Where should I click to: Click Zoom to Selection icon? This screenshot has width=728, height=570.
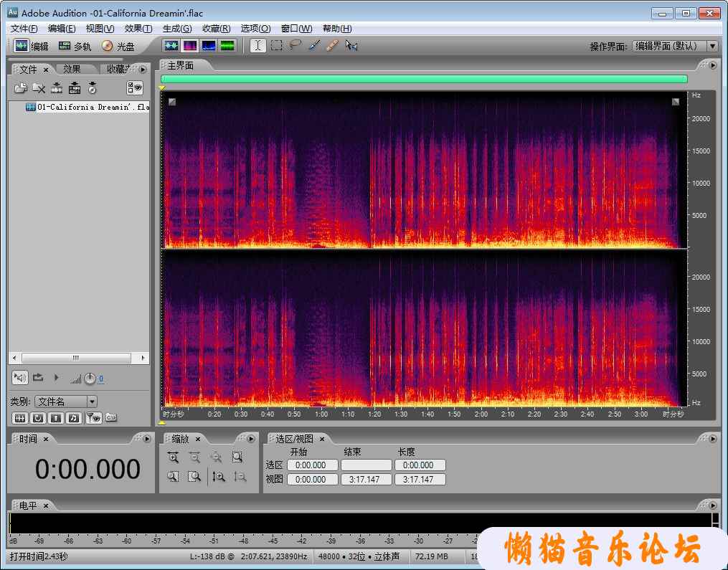(237, 457)
